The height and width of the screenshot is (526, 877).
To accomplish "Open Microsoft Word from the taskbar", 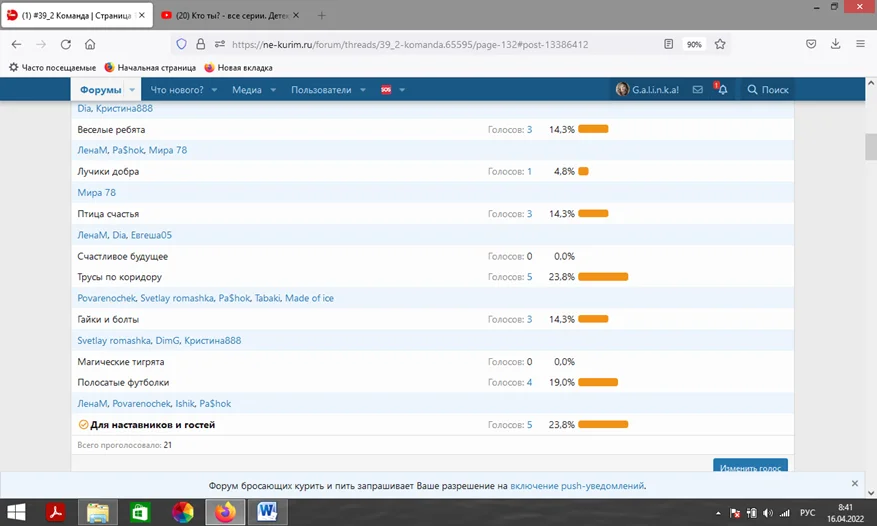I will point(268,512).
